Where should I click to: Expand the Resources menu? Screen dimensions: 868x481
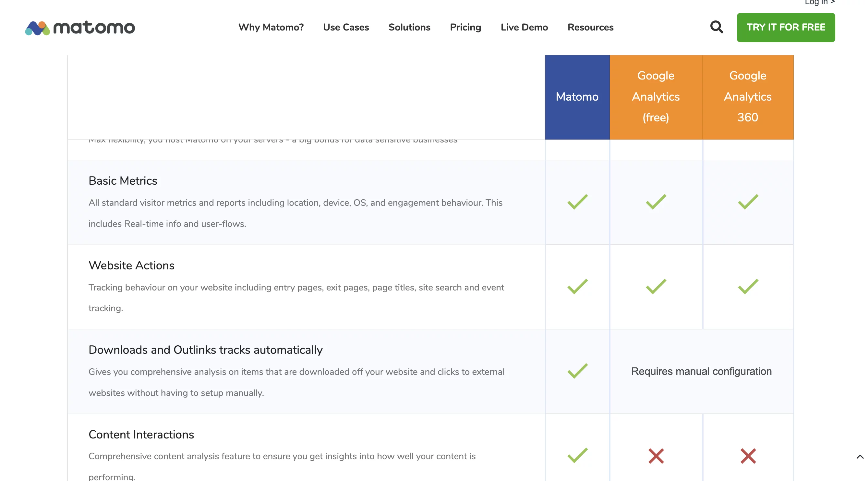[590, 27]
